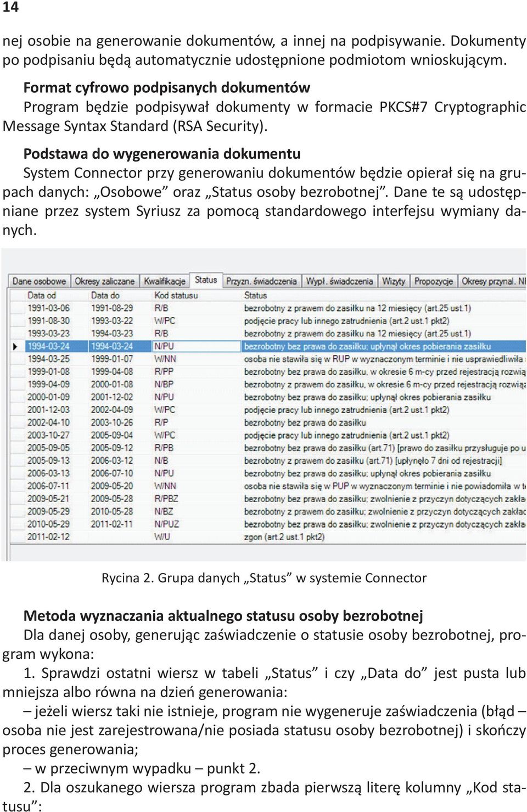The width and height of the screenshot is (527, 812).
Task: Click the active Status tab
Action: [206, 280]
